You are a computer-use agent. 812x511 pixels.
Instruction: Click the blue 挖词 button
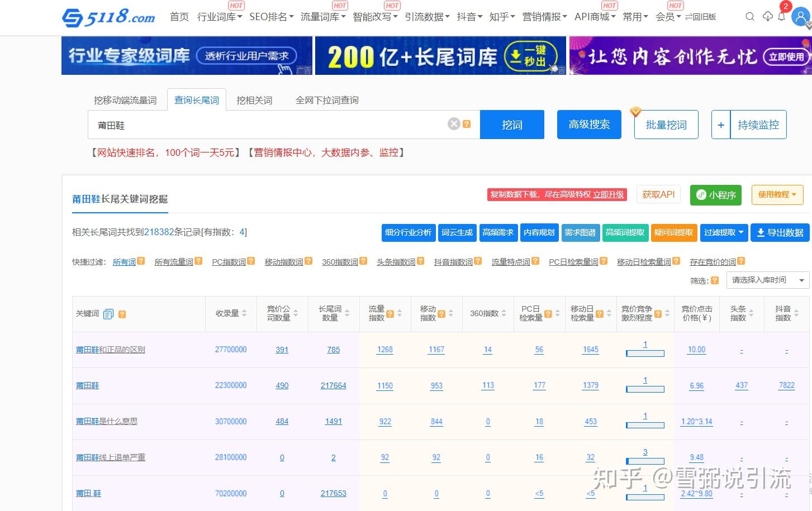(x=512, y=125)
